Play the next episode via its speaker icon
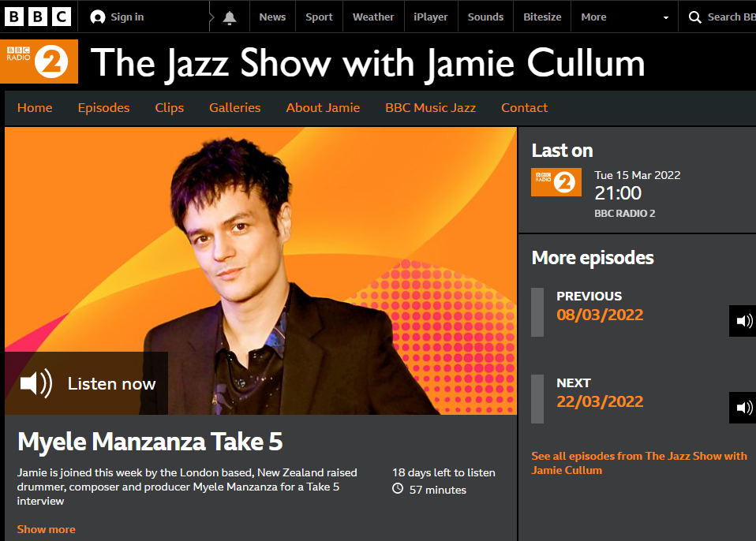Viewport: 756px width, 541px height. [743, 408]
